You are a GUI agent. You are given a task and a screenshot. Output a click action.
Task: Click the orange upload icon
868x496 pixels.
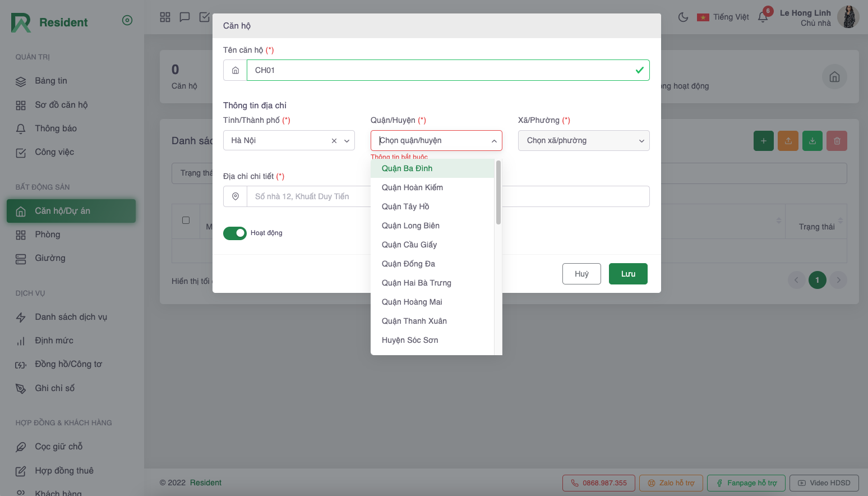(x=788, y=141)
